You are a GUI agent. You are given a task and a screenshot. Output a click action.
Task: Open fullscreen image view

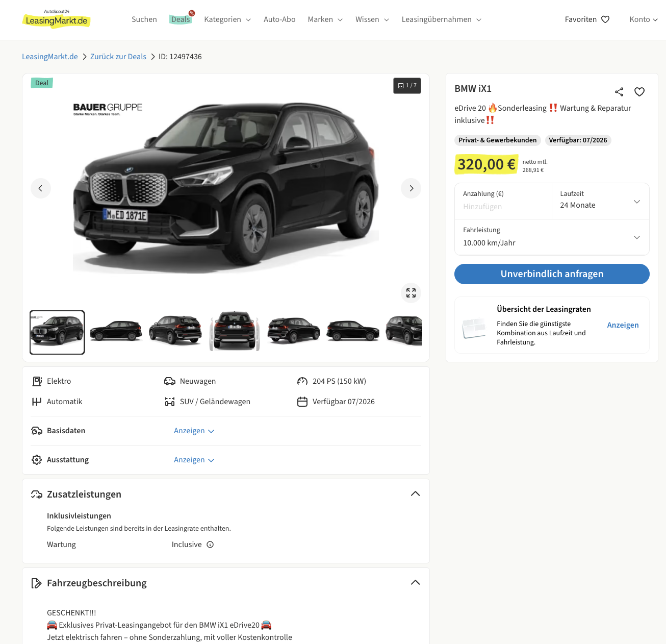coord(411,293)
